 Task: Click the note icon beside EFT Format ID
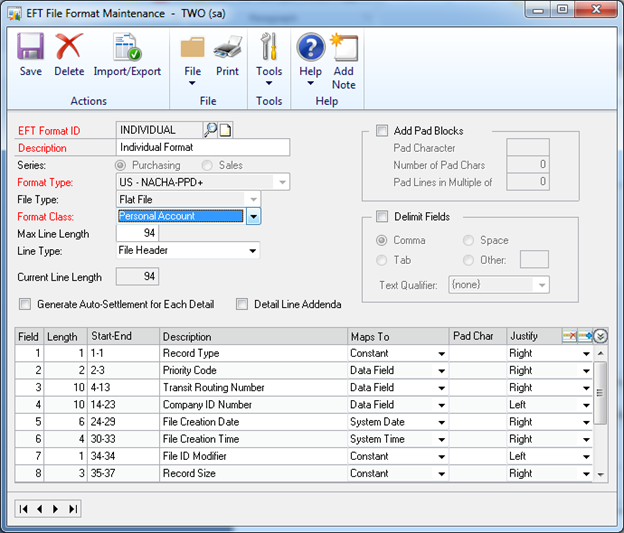click(x=225, y=130)
